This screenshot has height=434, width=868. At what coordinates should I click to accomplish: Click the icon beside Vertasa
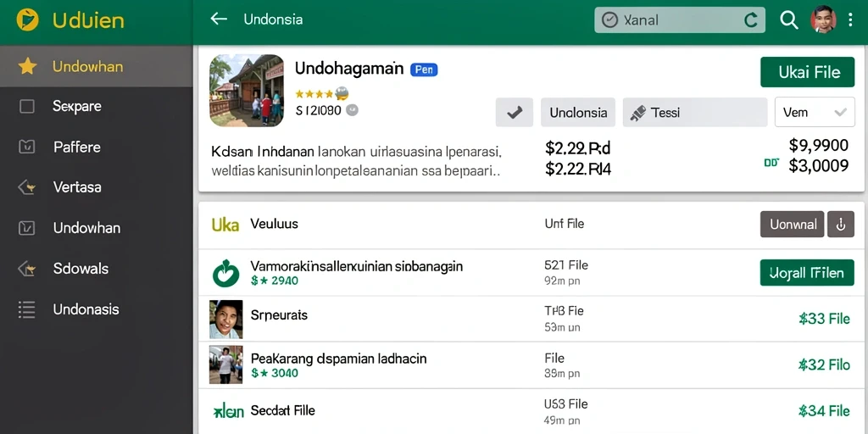tap(27, 187)
